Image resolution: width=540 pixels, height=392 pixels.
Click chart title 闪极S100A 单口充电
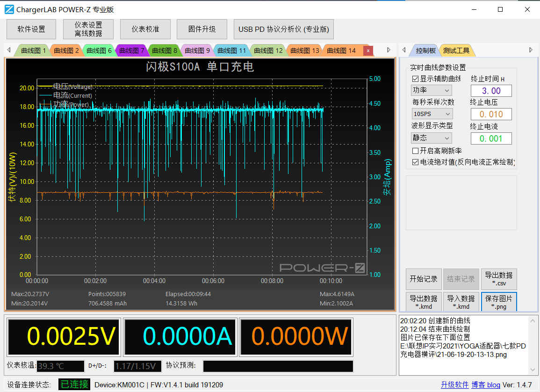pyautogui.click(x=200, y=66)
